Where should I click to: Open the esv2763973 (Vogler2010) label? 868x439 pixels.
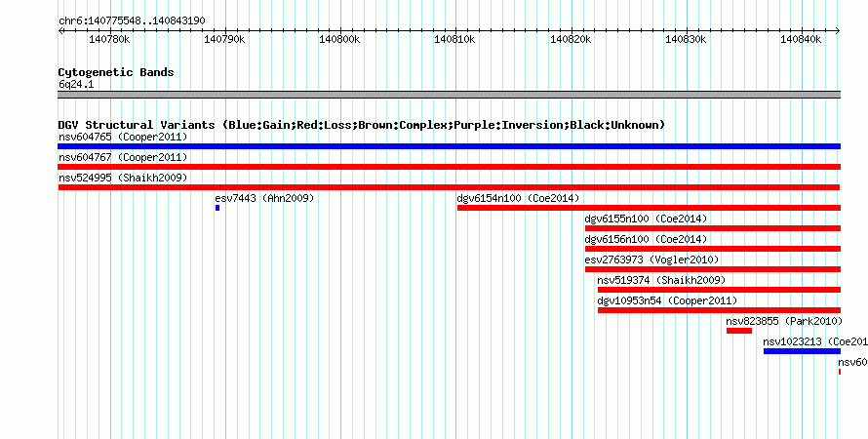[x=652, y=259]
